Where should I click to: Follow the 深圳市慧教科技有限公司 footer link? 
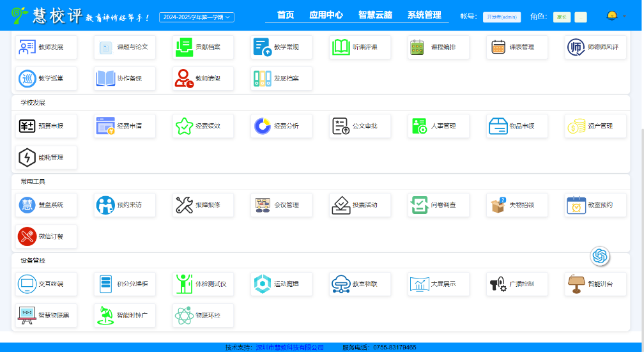(290, 348)
